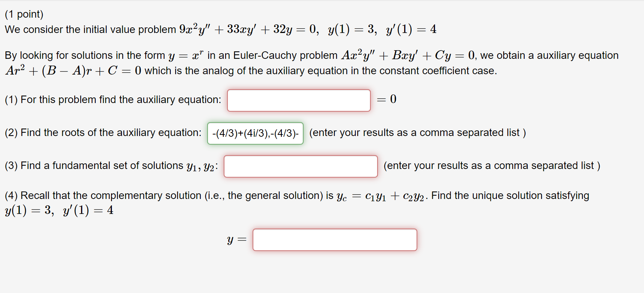This screenshot has height=293, width=644.
Task: Click the final solution input at the bottom
Action: click(x=335, y=239)
